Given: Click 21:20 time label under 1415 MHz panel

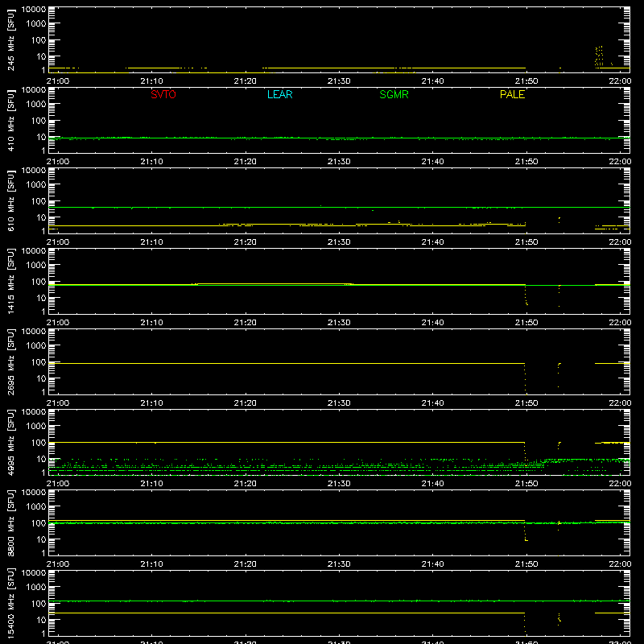Looking at the screenshot, I should click(246, 323).
